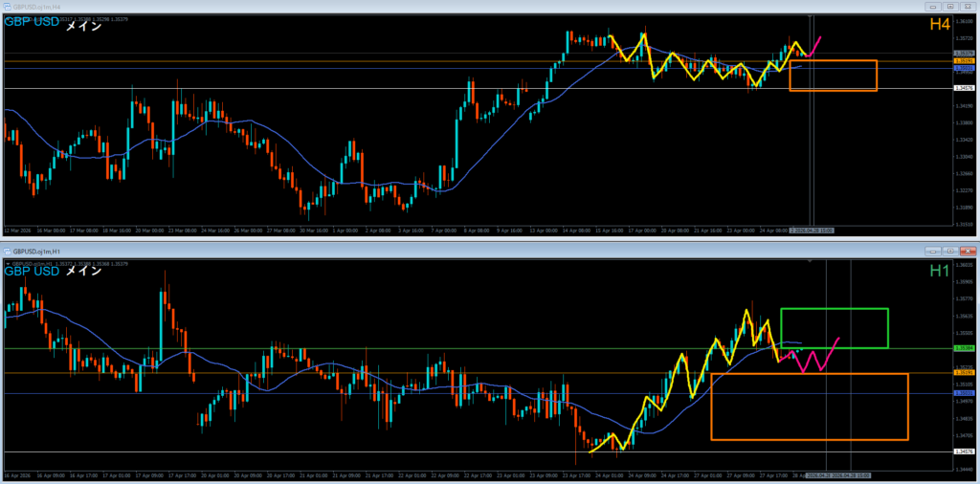This screenshot has height=484, width=980.
Task: Minimize the GBPUSD H1 chart window
Action: (x=934, y=251)
